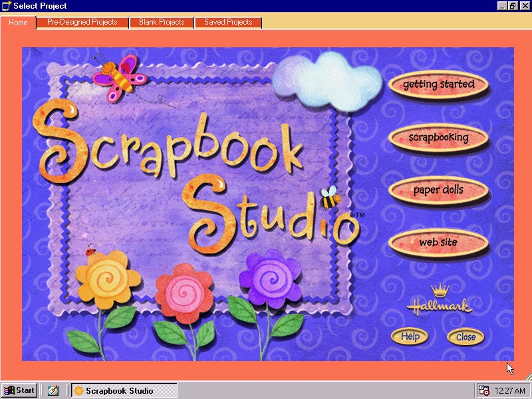Switch to Pre-Designed Projects tab

pyautogui.click(x=82, y=23)
